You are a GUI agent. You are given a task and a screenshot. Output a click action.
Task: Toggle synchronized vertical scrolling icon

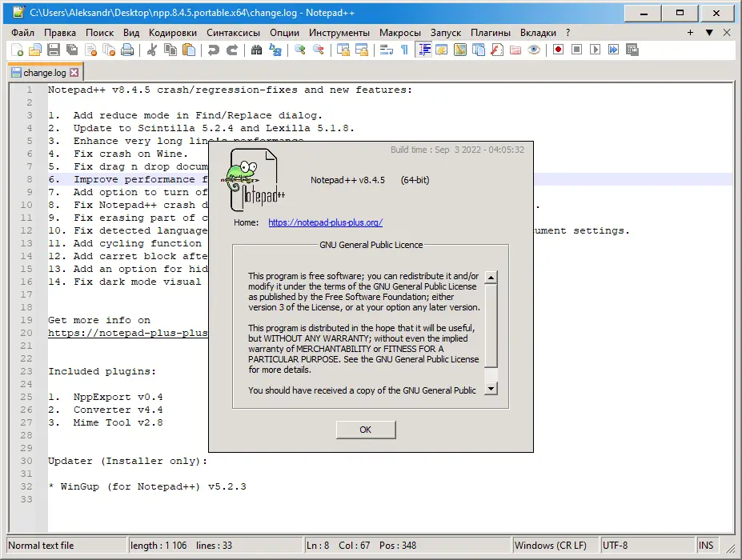(343, 50)
